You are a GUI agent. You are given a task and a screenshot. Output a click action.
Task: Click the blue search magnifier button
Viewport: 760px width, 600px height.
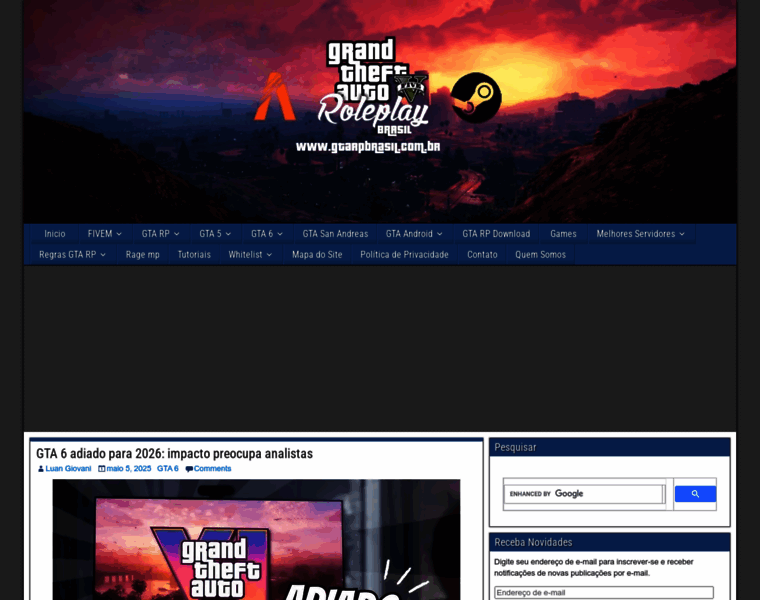[x=695, y=494]
